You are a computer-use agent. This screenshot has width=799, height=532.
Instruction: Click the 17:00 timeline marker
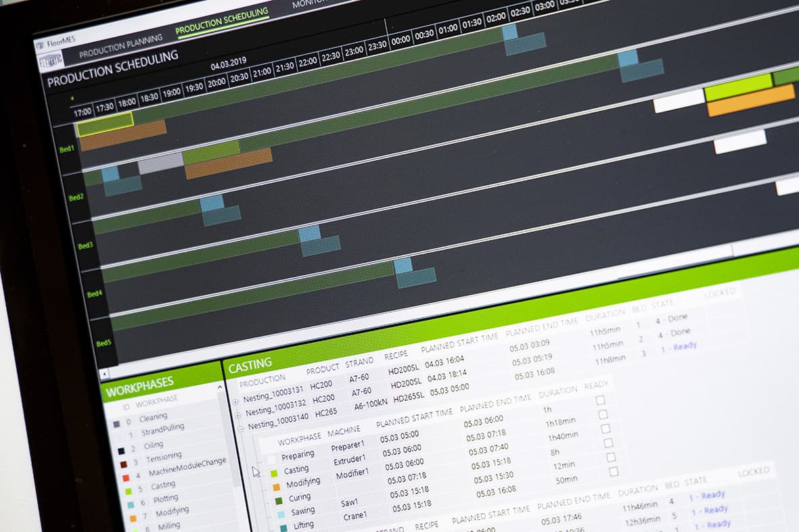pos(82,112)
